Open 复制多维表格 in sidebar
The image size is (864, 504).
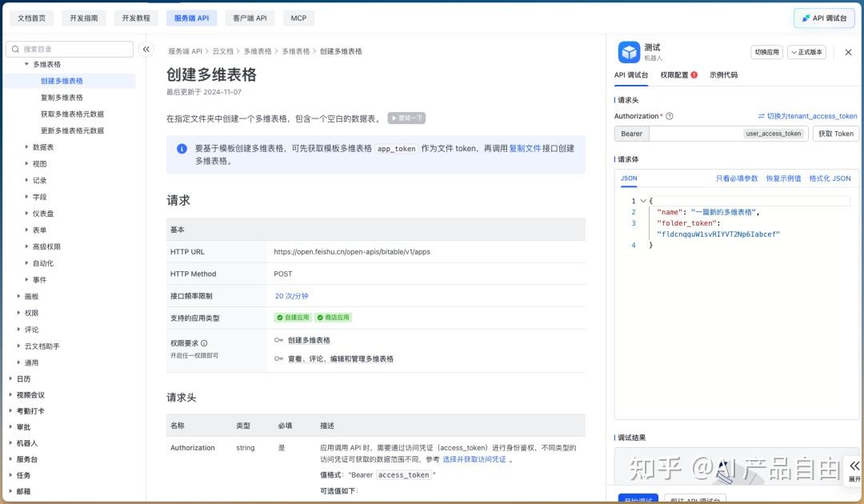point(62,98)
